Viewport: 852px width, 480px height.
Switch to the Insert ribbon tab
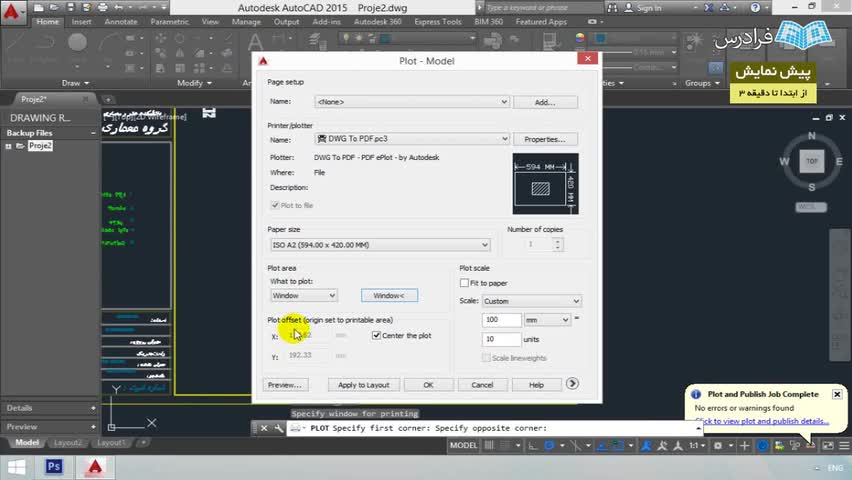pyautogui.click(x=82, y=22)
